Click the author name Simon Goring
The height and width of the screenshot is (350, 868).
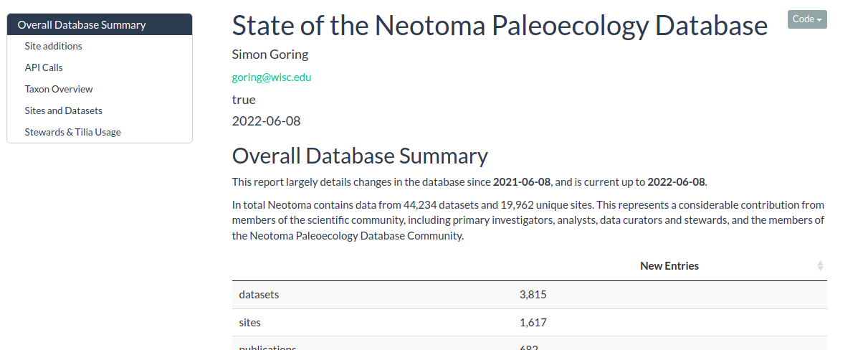(x=270, y=55)
